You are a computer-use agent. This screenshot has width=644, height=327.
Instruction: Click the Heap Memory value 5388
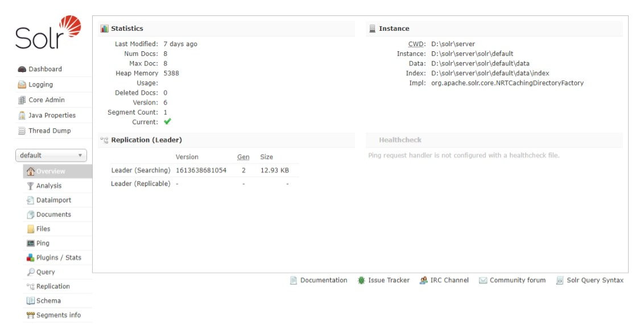click(171, 73)
